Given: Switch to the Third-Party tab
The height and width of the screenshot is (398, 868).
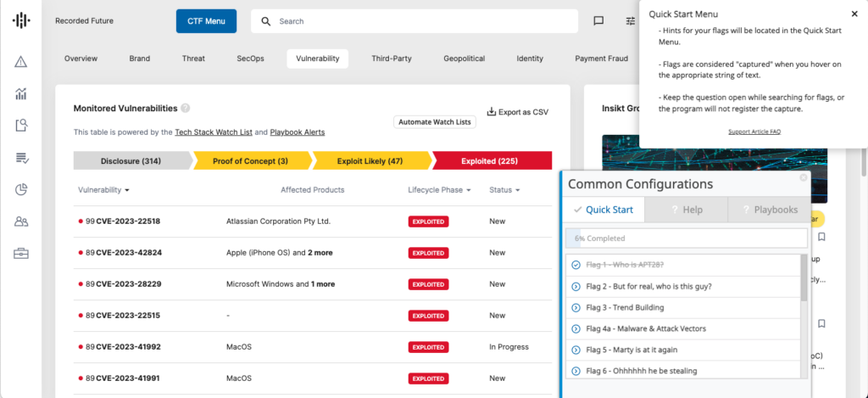Looking at the screenshot, I should [391, 59].
